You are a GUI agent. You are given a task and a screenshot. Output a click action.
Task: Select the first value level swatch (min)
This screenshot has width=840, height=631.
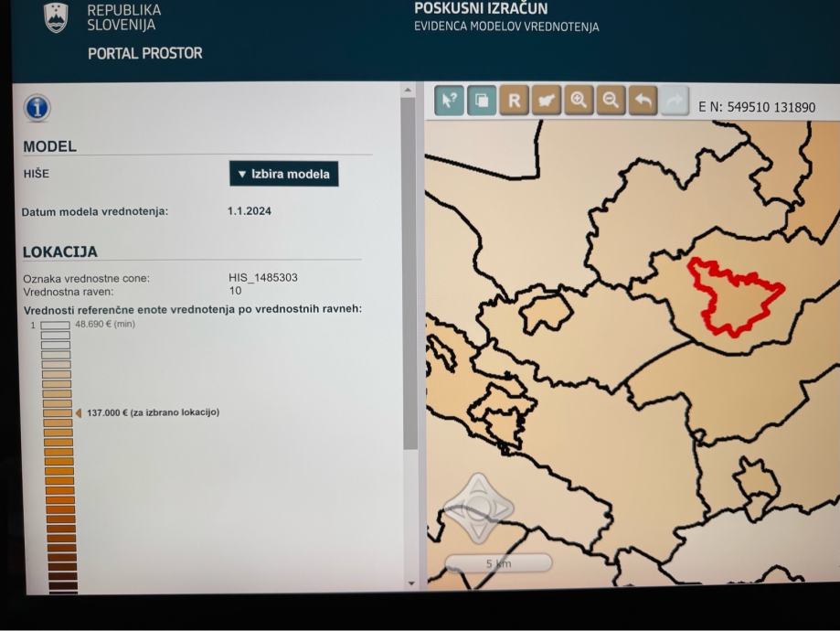coord(56,325)
